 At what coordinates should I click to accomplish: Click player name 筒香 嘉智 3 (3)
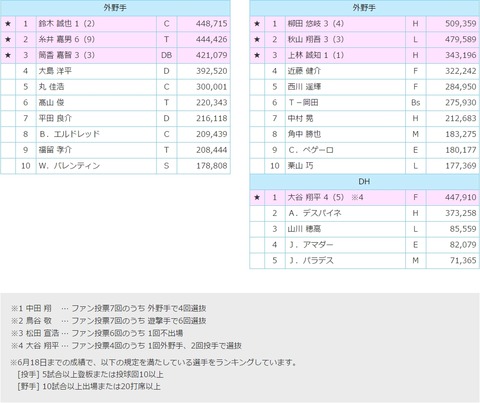[x=67, y=55]
